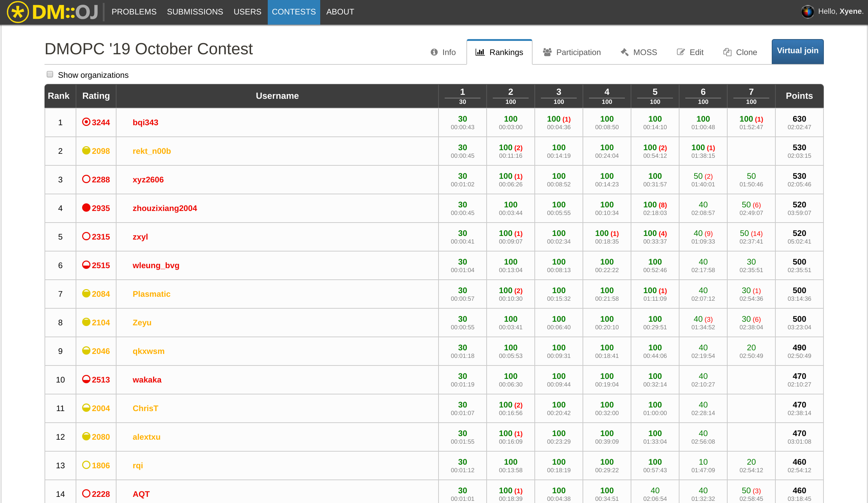Click the DMOJ logo icon
The image size is (868, 503).
coord(18,12)
